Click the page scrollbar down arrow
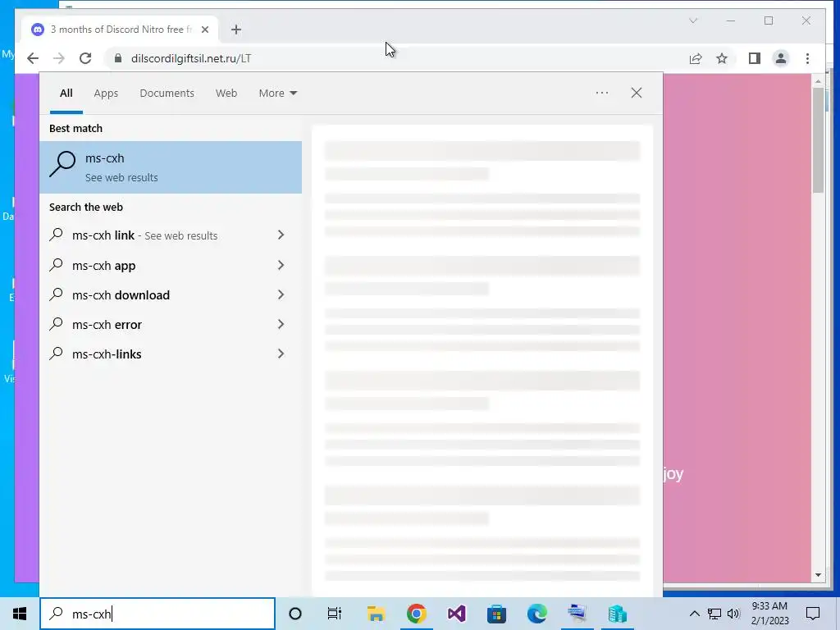The image size is (840, 630). (818, 575)
